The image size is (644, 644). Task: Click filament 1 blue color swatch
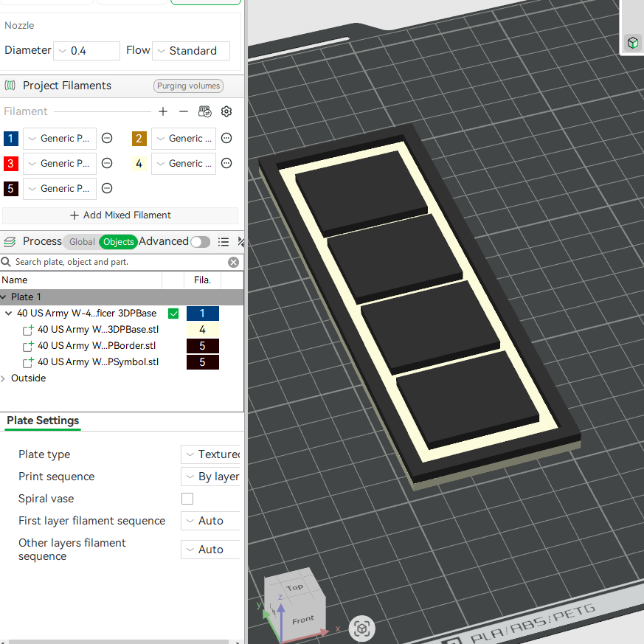(10, 139)
